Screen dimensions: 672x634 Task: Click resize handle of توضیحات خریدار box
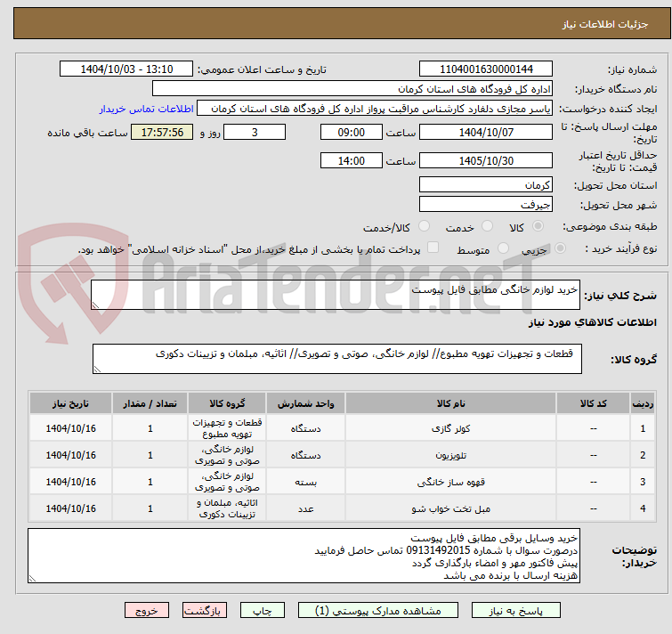click(32, 579)
